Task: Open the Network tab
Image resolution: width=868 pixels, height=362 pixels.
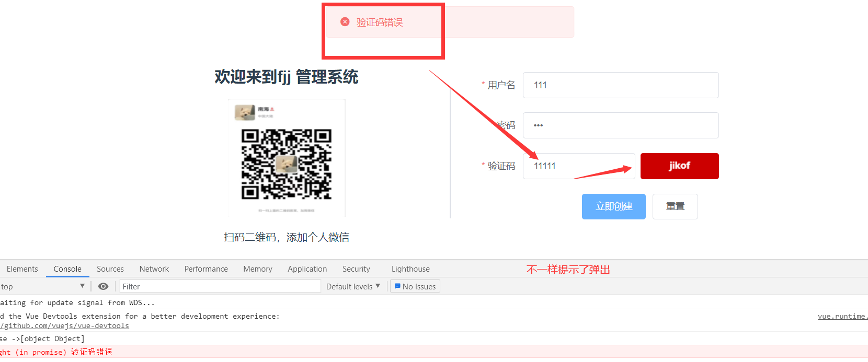Action: click(154, 269)
